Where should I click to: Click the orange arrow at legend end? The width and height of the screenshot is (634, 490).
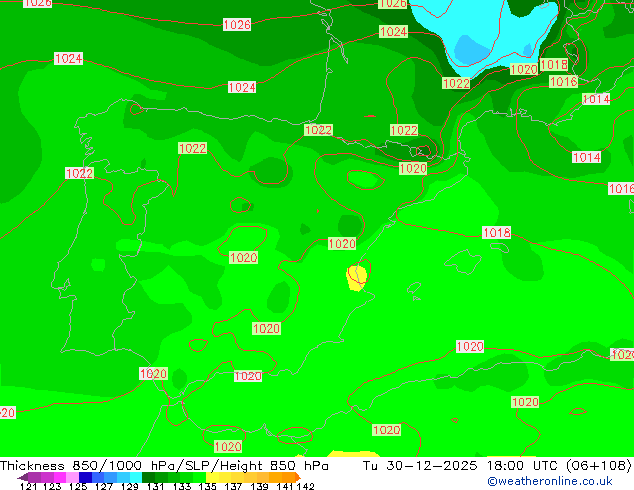298,477
